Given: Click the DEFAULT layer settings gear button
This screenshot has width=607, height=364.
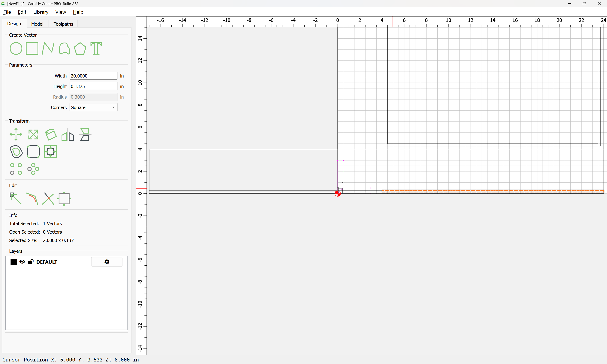Looking at the screenshot, I should pyautogui.click(x=107, y=262).
